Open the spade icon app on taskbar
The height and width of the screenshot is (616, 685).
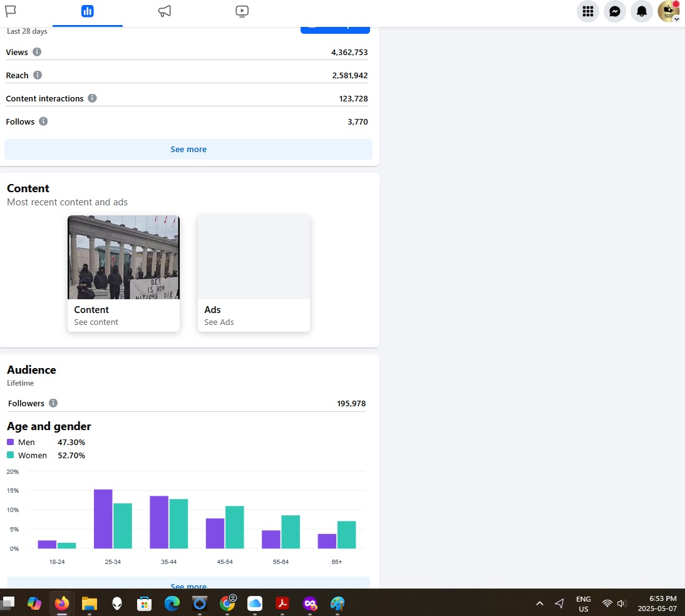pyautogui.click(x=200, y=603)
